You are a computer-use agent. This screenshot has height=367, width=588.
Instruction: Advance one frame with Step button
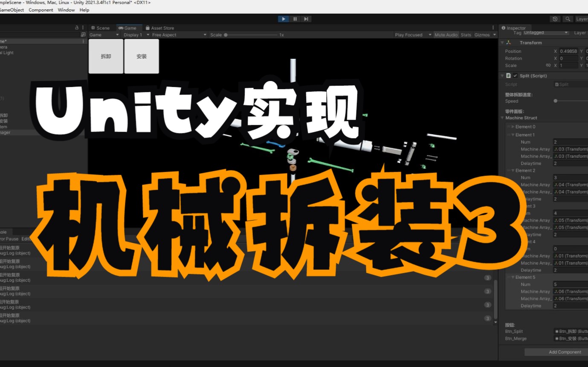click(306, 19)
